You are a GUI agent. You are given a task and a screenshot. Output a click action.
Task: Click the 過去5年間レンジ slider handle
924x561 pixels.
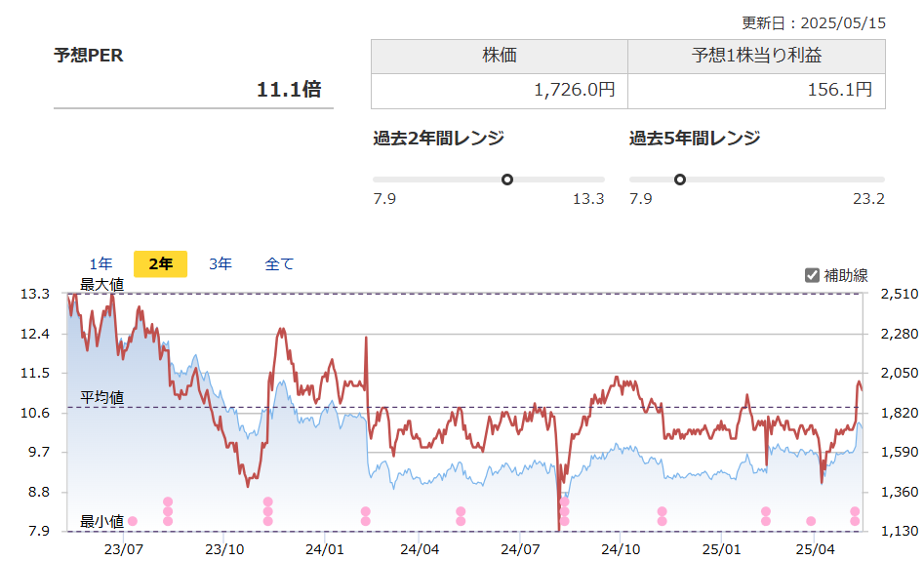[680, 180]
